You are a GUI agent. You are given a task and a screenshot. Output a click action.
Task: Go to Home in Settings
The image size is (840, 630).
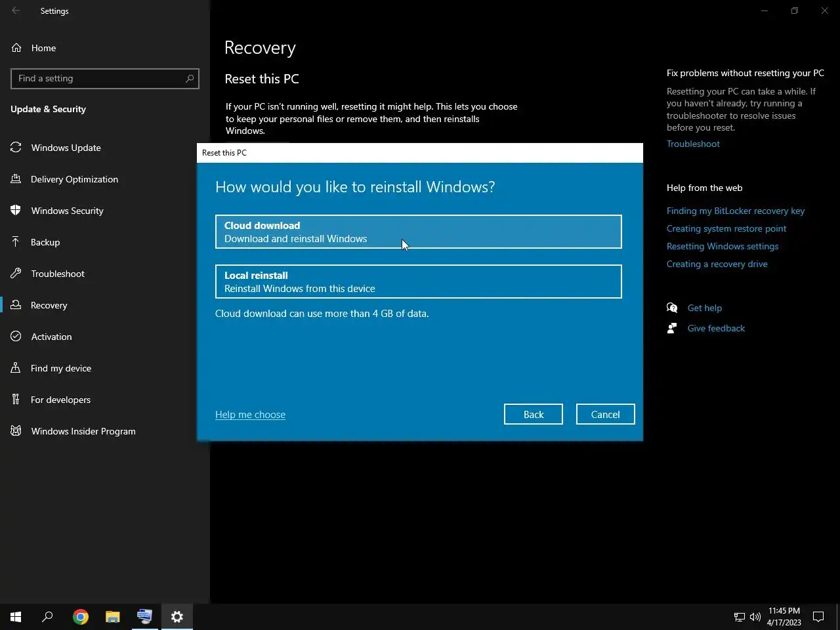pyautogui.click(x=105, y=48)
